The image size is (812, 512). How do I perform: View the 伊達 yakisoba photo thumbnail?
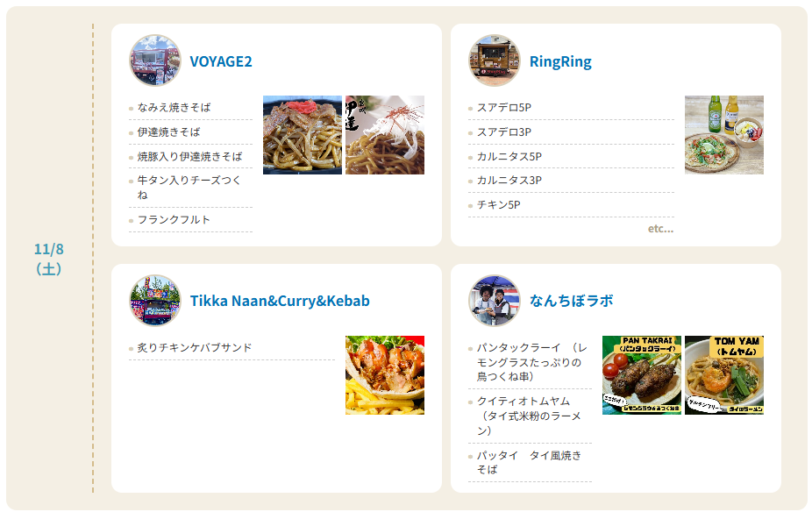coord(385,135)
